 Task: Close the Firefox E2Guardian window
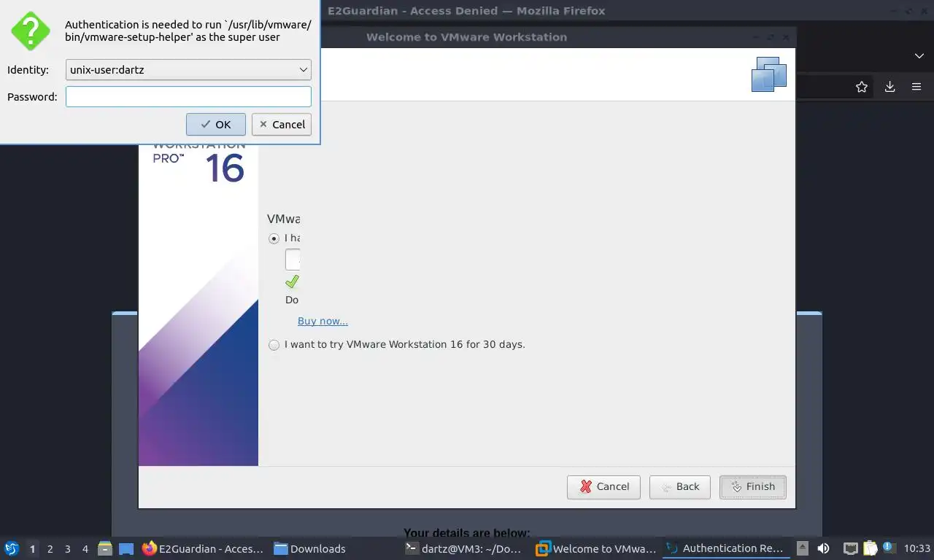click(x=925, y=11)
